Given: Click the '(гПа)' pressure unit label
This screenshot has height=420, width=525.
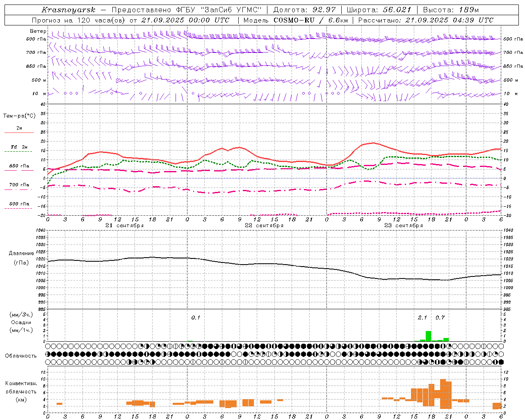Looking at the screenshot, I should (21, 263).
